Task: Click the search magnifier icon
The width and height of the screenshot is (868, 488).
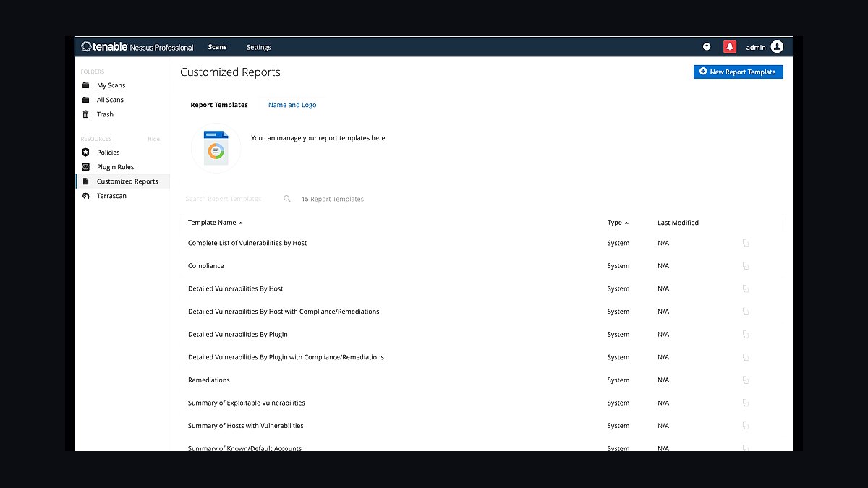Action: (x=287, y=199)
